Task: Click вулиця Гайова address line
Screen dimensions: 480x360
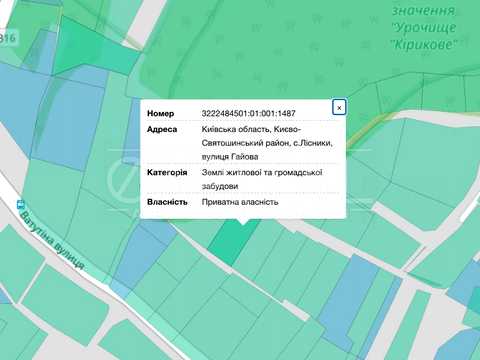Action: [230, 157]
